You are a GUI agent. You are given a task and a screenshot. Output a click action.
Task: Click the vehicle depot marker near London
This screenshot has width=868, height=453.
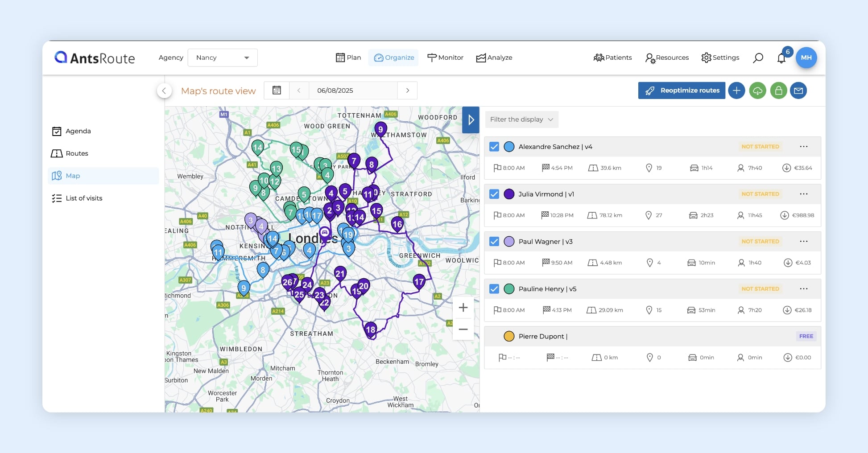[325, 233]
